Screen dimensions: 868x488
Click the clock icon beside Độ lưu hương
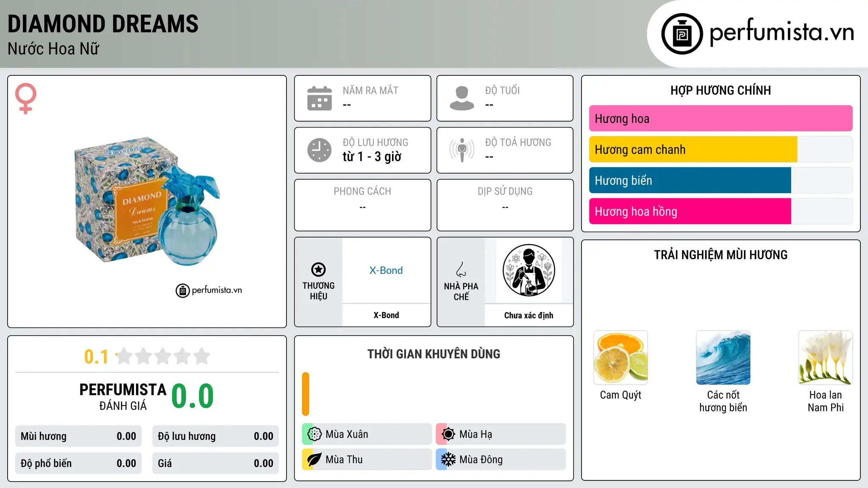pos(320,150)
